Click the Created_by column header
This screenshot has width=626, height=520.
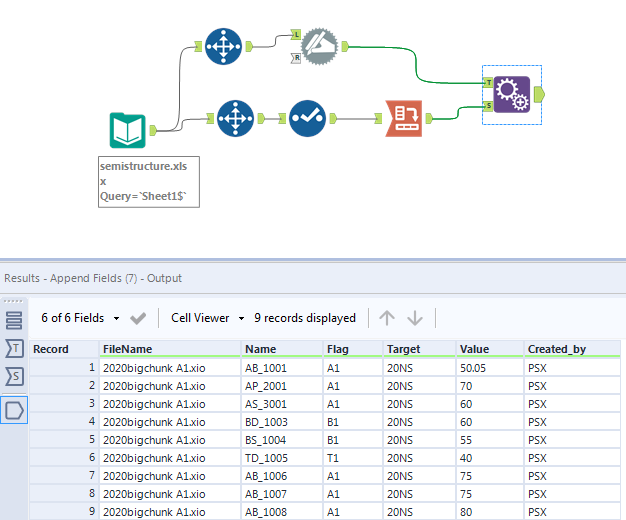coord(556,349)
